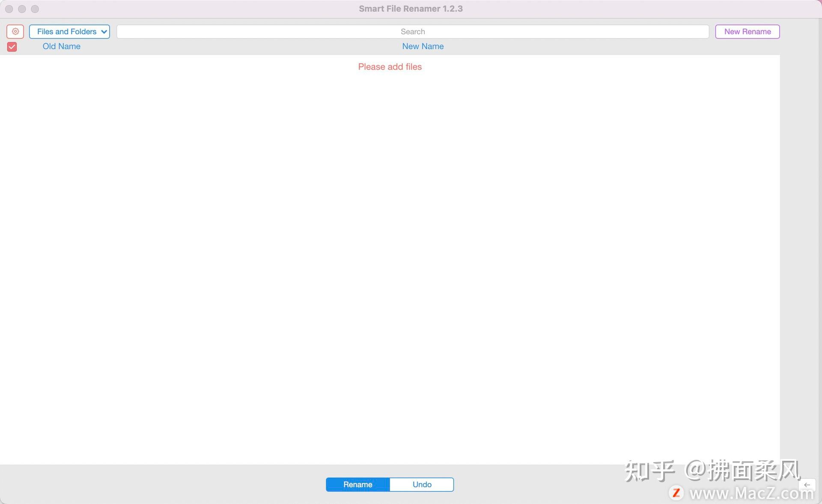Focus the Search input field
822x504 pixels.
pos(412,32)
